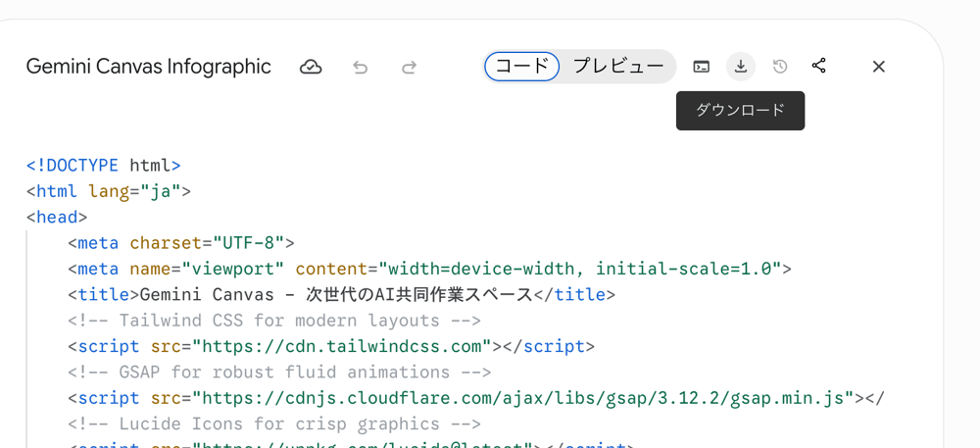Image resolution: width=980 pixels, height=448 pixels.
Task: Redo the last change
Action: click(x=409, y=67)
